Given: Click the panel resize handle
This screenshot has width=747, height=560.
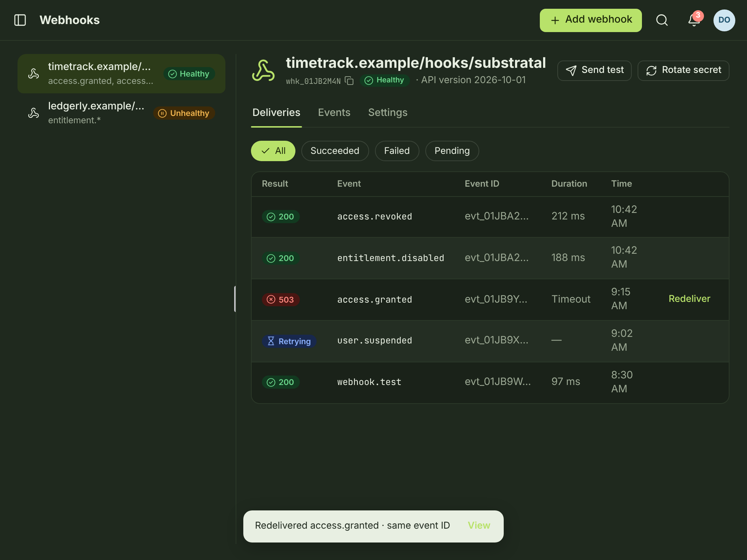Looking at the screenshot, I should click(235, 299).
